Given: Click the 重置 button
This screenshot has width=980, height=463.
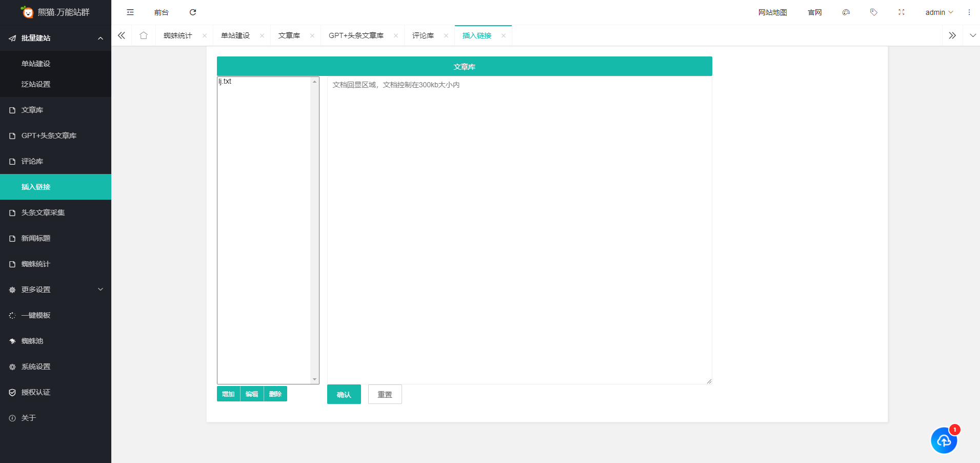Looking at the screenshot, I should click(x=385, y=394).
